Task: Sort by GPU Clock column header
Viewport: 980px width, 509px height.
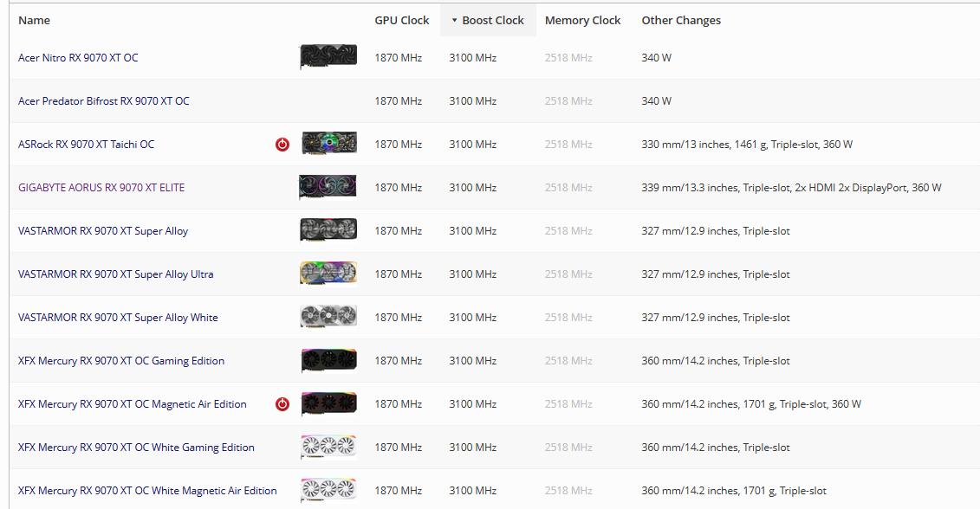Action: coord(402,20)
